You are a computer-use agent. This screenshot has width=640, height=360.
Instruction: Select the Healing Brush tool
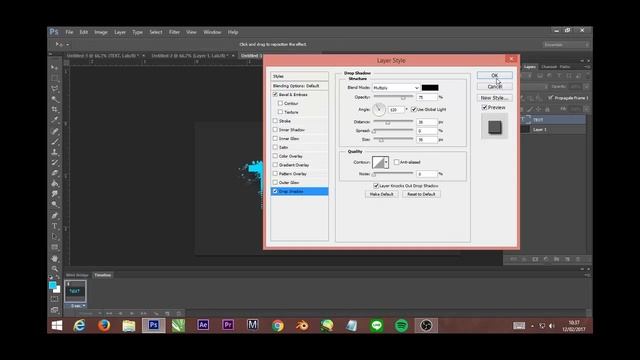(54, 131)
